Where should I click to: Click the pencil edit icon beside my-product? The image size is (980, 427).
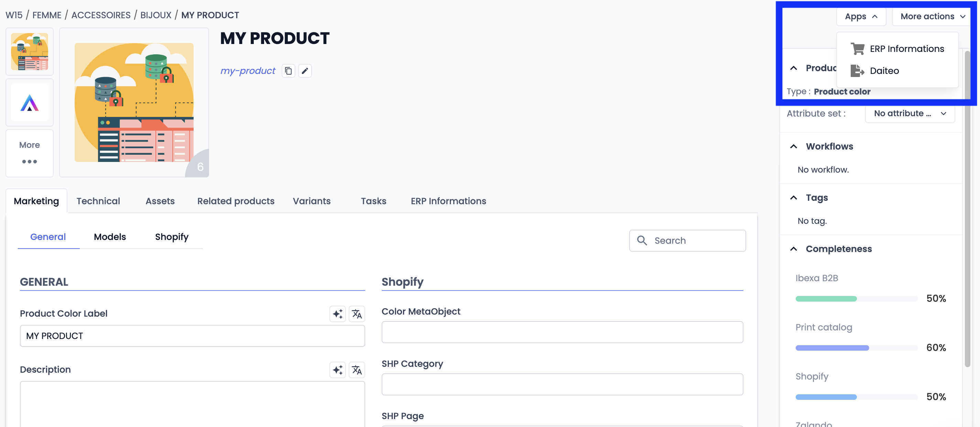[x=305, y=71]
